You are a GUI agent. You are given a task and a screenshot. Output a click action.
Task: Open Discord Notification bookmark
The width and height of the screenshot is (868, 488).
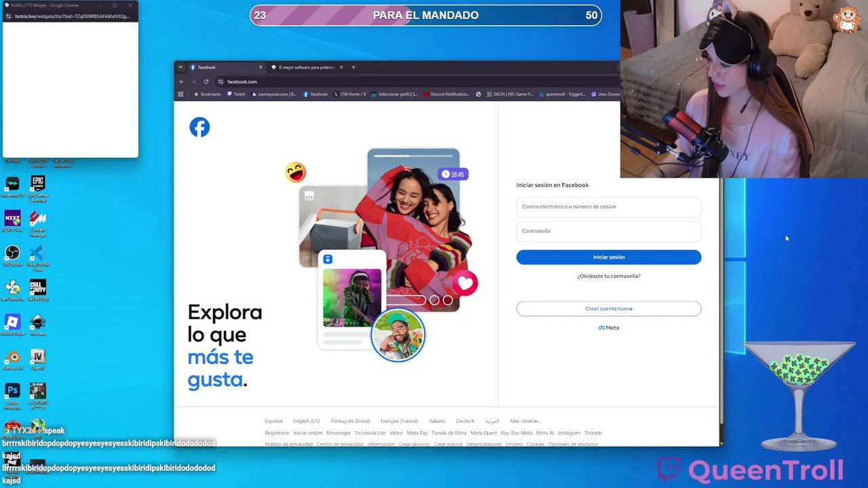[x=446, y=94]
